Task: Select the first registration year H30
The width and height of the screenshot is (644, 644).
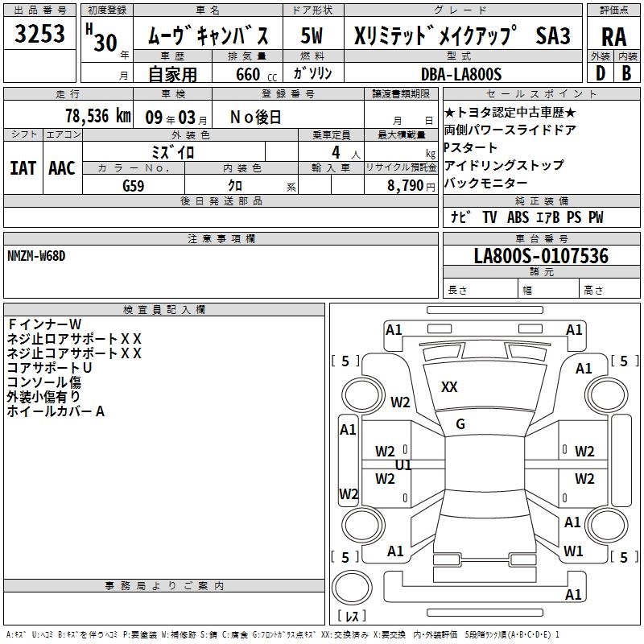Action: (x=102, y=38)
